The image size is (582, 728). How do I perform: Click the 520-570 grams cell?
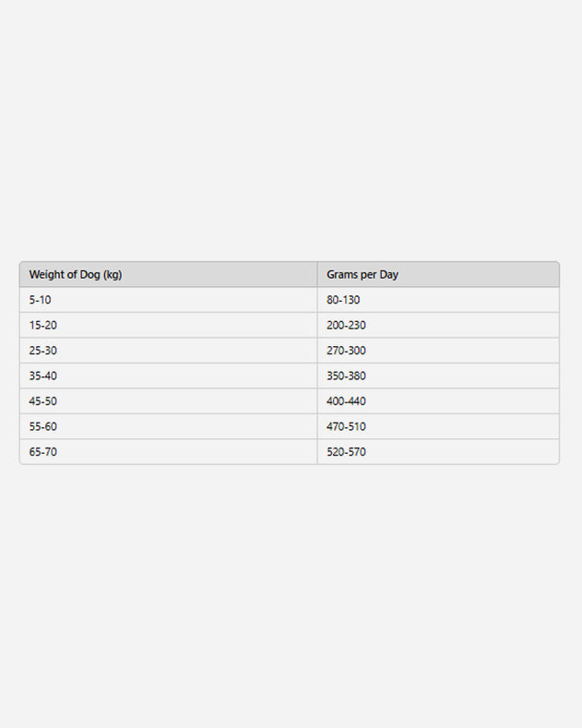click(x=346, y=452)
